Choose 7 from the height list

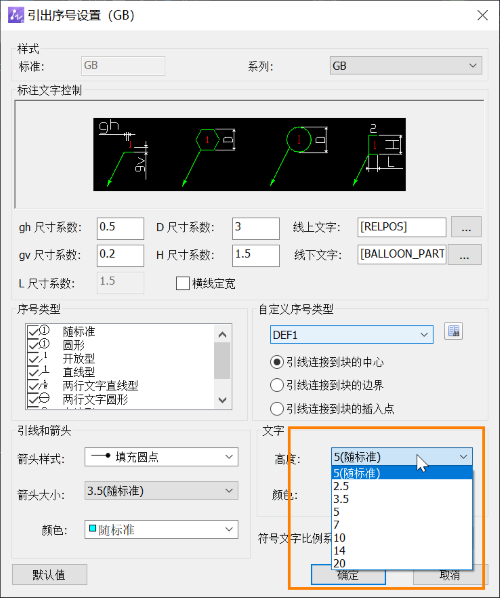click(x=402, y=525)
